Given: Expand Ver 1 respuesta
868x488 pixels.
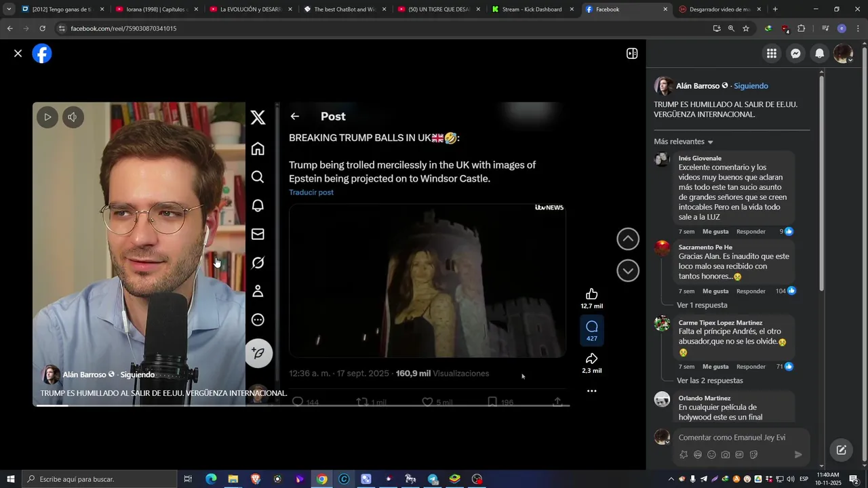Looking at the screenshot, I should pos(702,306).
